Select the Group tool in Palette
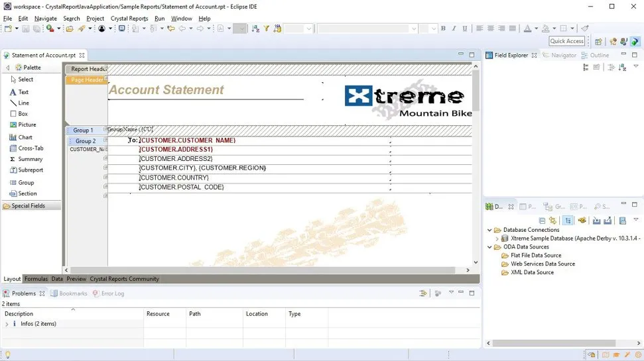Image resolution: width=644 pixels, height=361 pixels. (22, 183)
